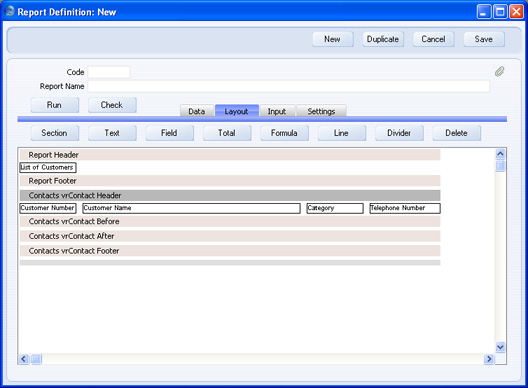528x388 pixels.
Task: Click the New button
Action: (x=333, y=39)
